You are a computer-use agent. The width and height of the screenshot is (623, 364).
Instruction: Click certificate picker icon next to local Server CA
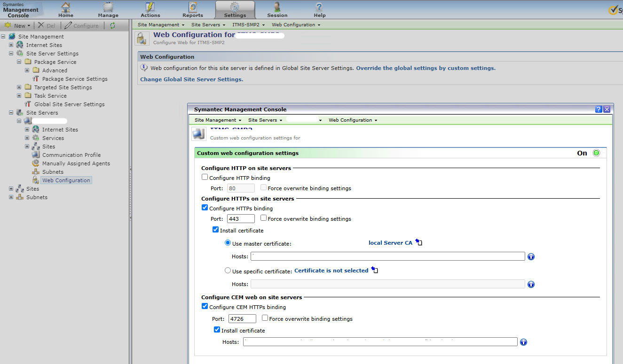(418, 243)
